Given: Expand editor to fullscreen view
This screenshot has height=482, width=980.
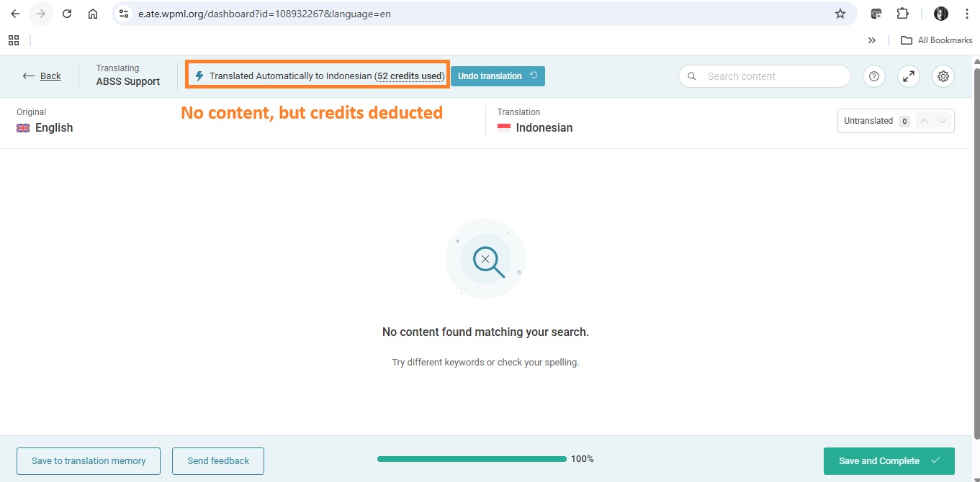Looking at the screenshot, I should (x=909, y=76).
